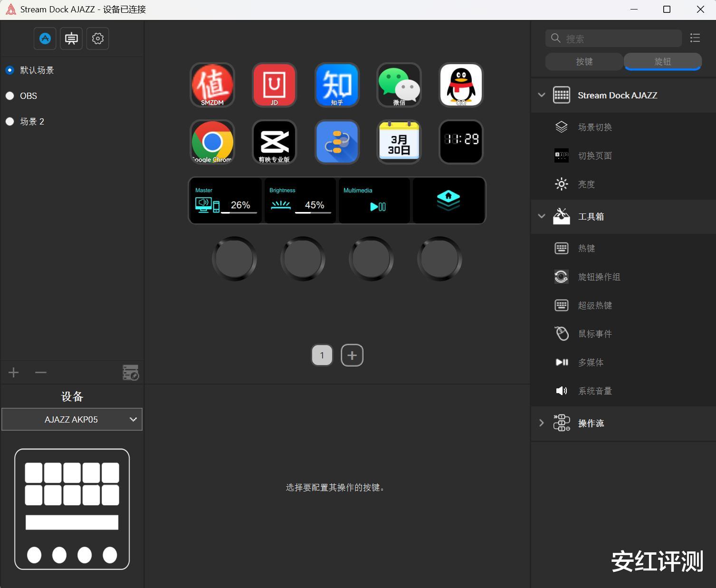The height and width of the screenshot is (588, 716).
Task: Select the 场景 2 radio button
Action: point(10,122)
